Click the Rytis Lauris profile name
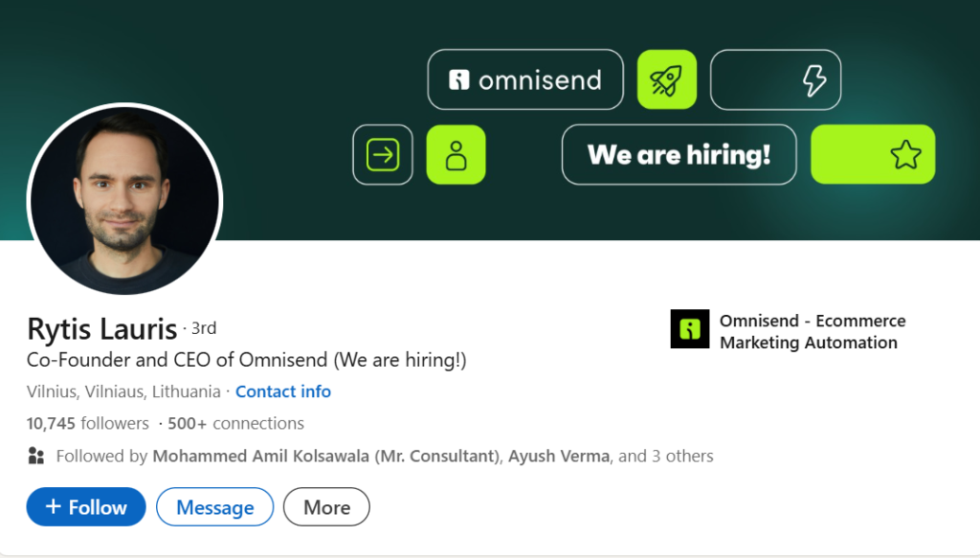This screenshot has width=980, height=558. coord(102,329)
